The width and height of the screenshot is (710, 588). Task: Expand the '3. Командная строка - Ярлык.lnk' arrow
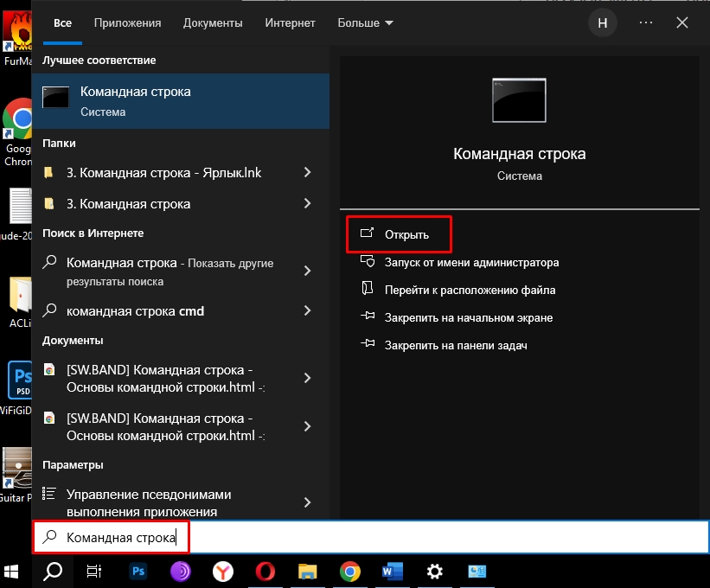307,173
